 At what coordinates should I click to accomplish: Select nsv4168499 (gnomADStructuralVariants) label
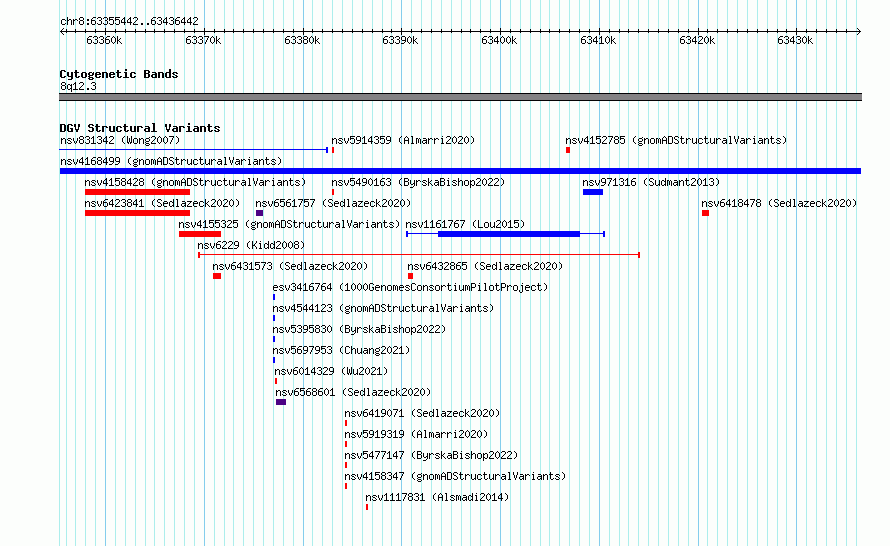[171, 161]
